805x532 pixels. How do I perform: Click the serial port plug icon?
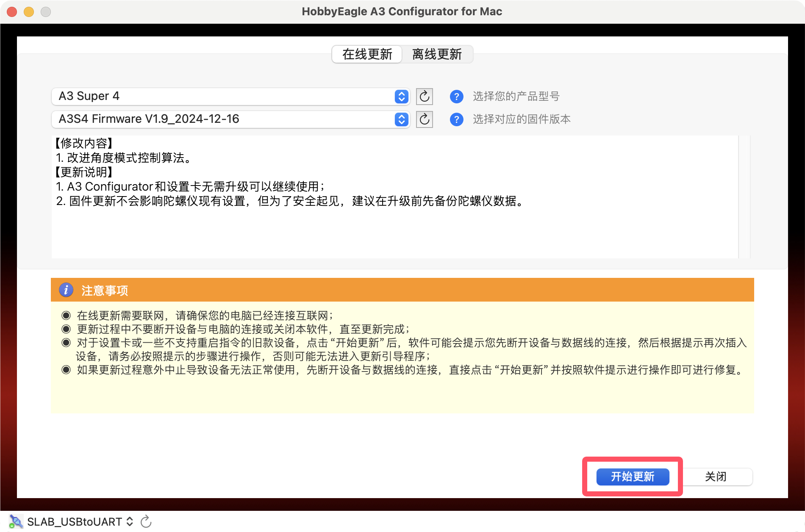(x=16, y=521)
